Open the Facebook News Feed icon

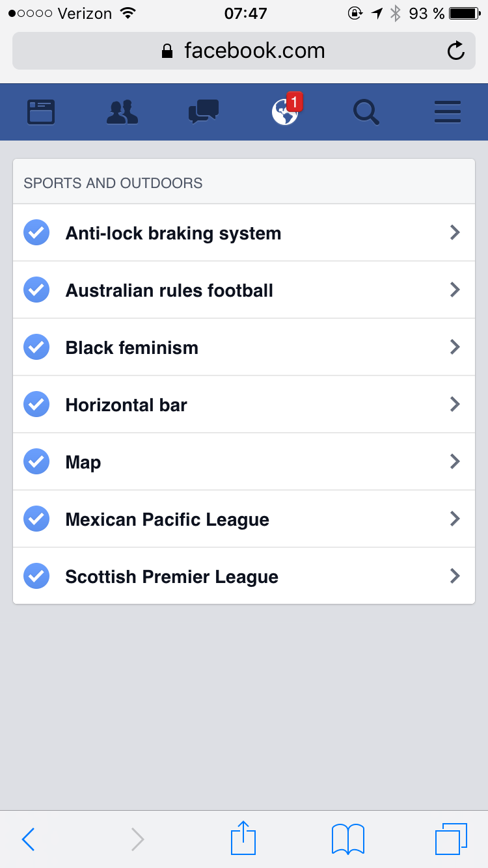point(41,112)
